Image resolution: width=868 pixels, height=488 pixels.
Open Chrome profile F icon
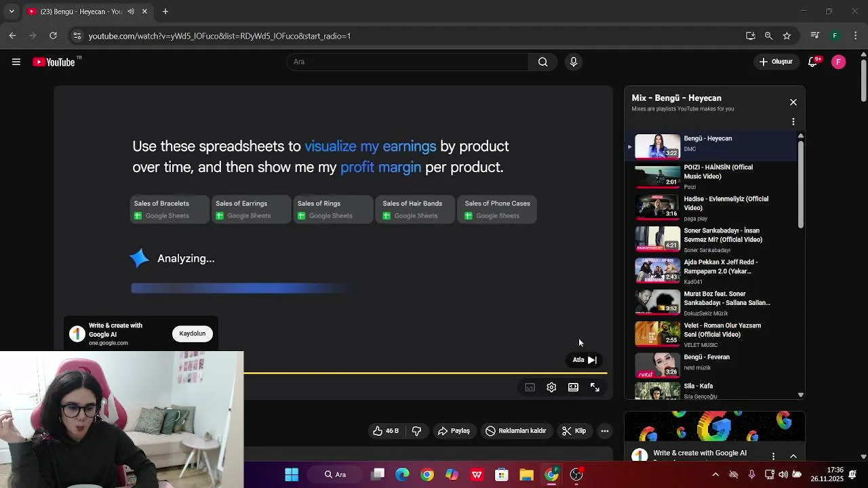click(835, 36)
